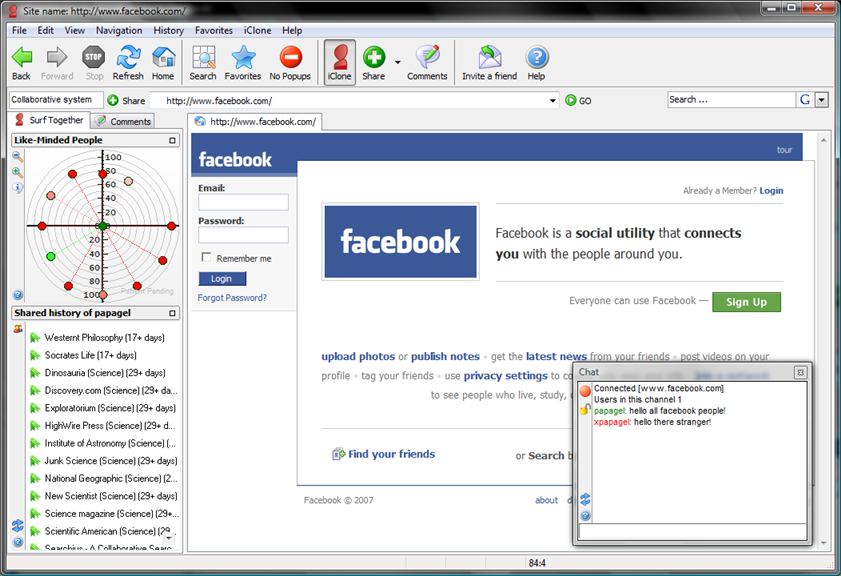Toggle the iClone toolbar button

pyautogui.click(x=340, y=63)
